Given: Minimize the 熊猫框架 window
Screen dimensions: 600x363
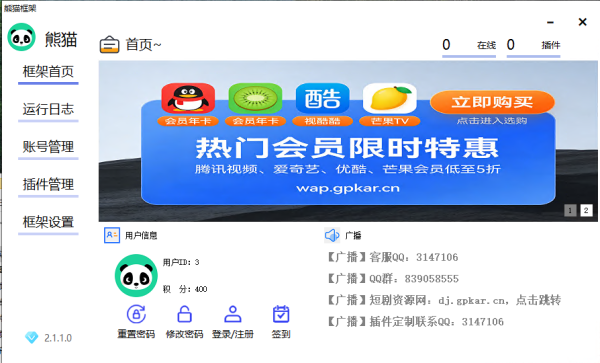Looking at the screenshot, I should (550, 23).
